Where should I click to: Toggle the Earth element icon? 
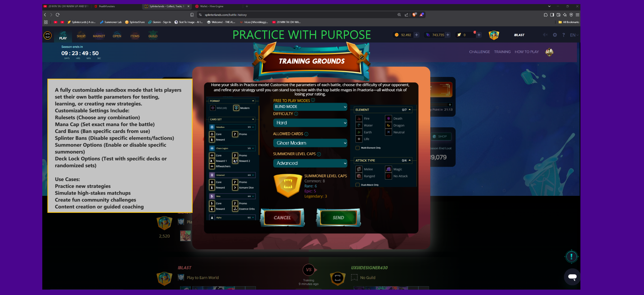pos(359,132)
